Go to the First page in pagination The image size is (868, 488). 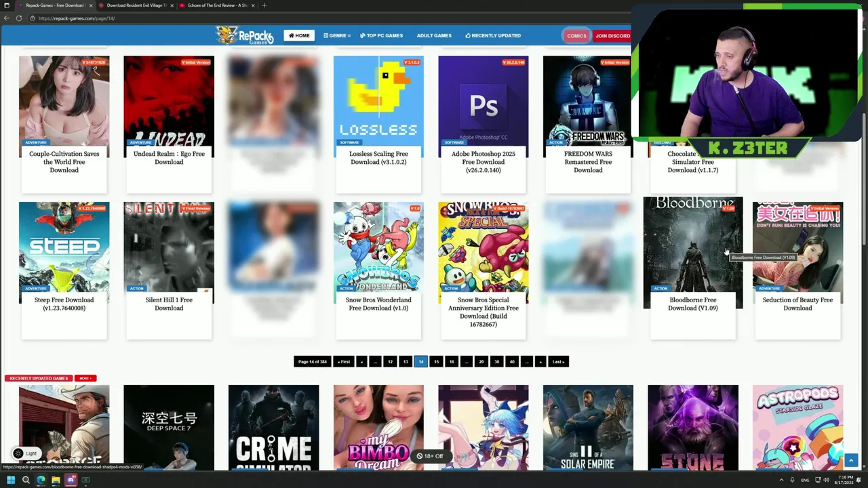coord(344,361)
